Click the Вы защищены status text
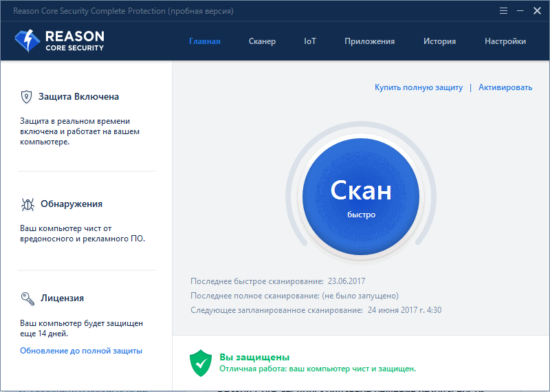 (x=254, y=357)
